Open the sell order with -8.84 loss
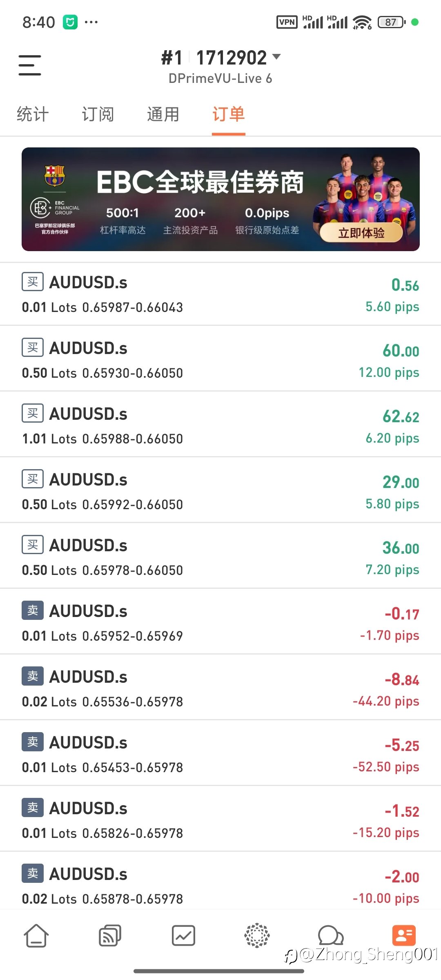Screen dimensions: 441x980 pyautogui.click(x=220, y=688)
